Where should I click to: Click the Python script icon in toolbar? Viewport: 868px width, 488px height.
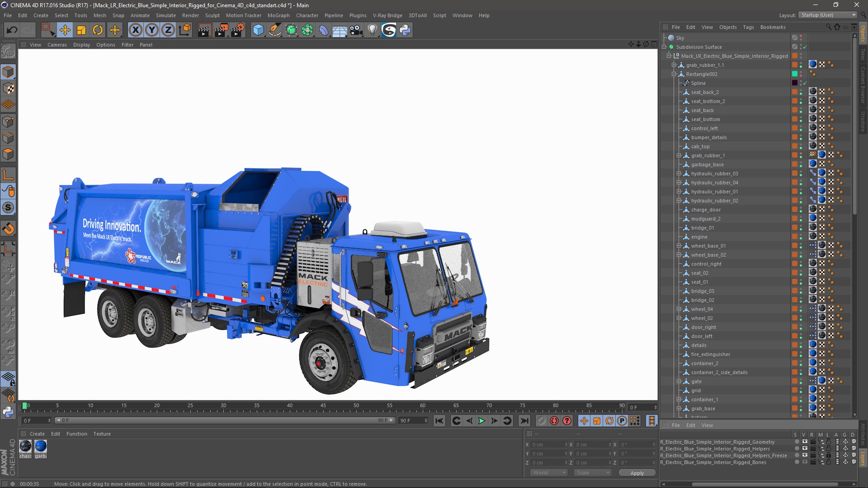click(406, 30)
